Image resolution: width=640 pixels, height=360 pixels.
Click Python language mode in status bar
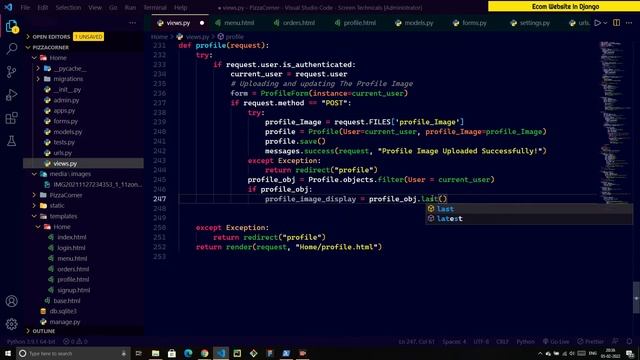(525, 341)
